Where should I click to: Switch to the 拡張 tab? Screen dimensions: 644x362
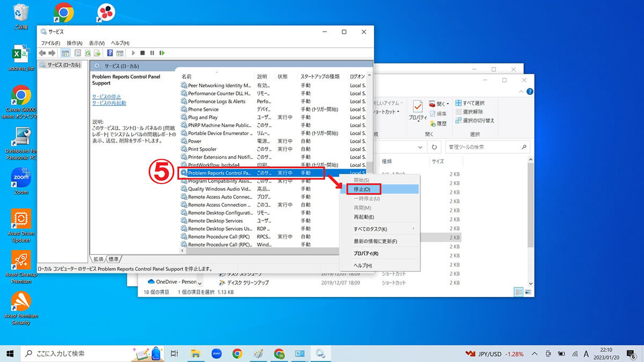tap(98, 259)
